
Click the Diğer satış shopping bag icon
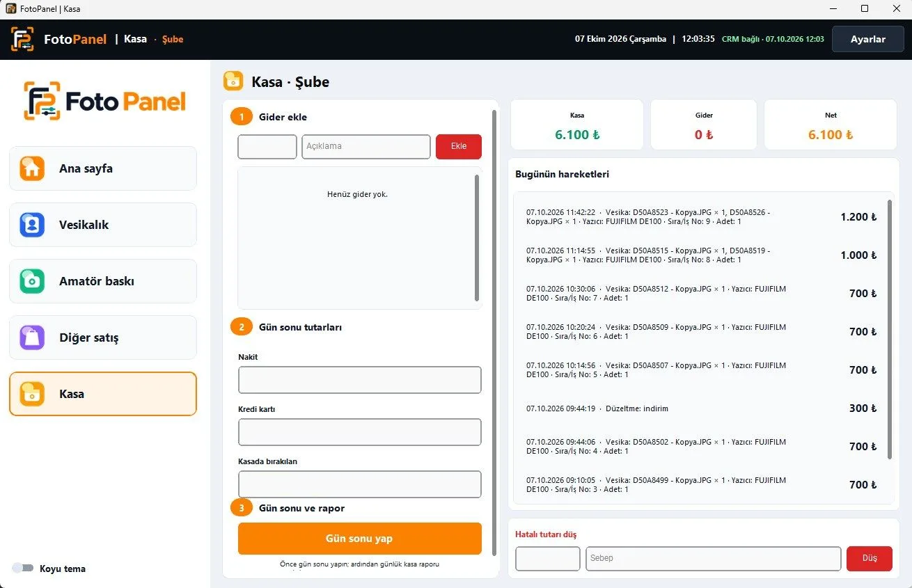click(x=32, y=337)
